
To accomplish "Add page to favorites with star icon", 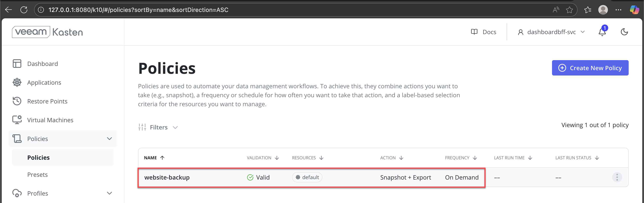I will pos(569,10).
